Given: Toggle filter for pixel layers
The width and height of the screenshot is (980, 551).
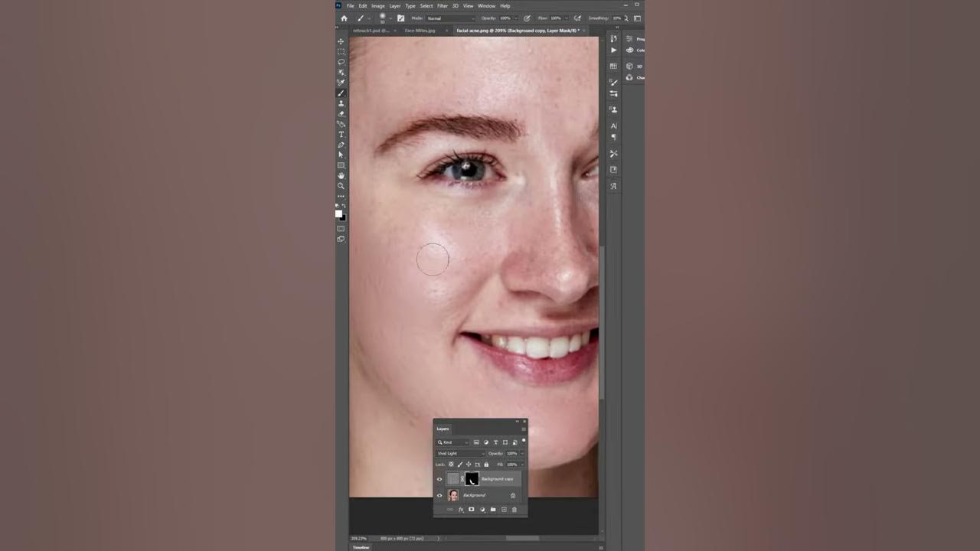Looking at the screenshot, I should (476, 442).
